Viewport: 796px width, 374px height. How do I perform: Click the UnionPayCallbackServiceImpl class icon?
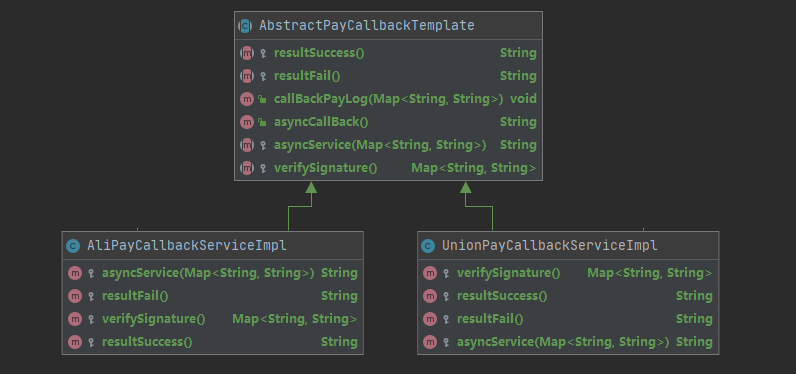click(428, 246)
